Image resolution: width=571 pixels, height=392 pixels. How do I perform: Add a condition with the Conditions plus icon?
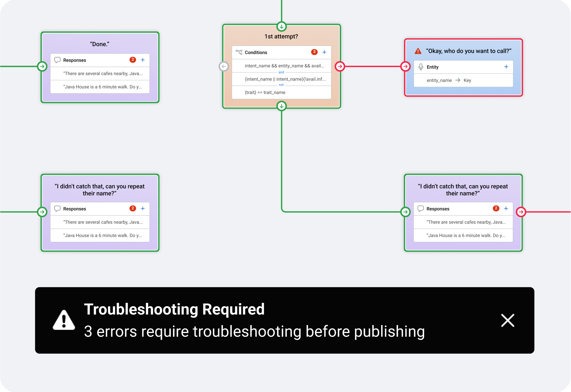pyautogui.click(x=324, y=52)
